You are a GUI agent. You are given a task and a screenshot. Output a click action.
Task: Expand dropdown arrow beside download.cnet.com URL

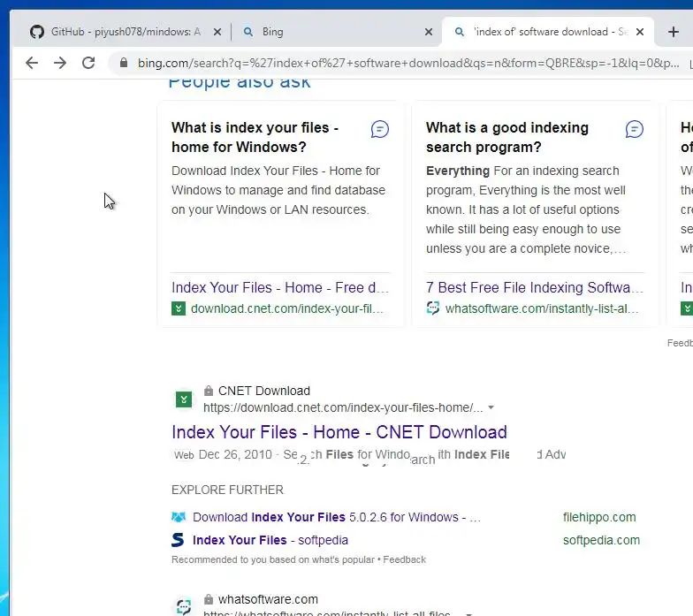(491, 407)
